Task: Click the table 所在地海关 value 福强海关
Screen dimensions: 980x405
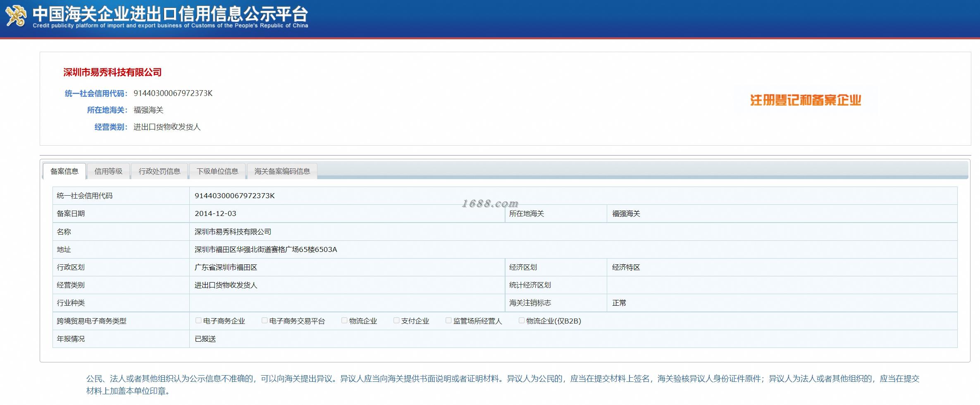Action: (626, 214)
